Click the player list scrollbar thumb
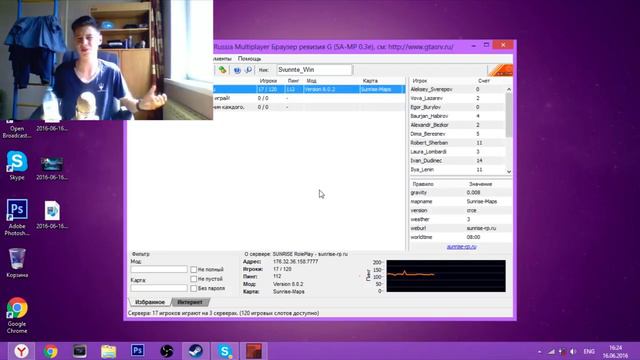Image resolution: width=640 pixels, height=360 pixels. 509,115
